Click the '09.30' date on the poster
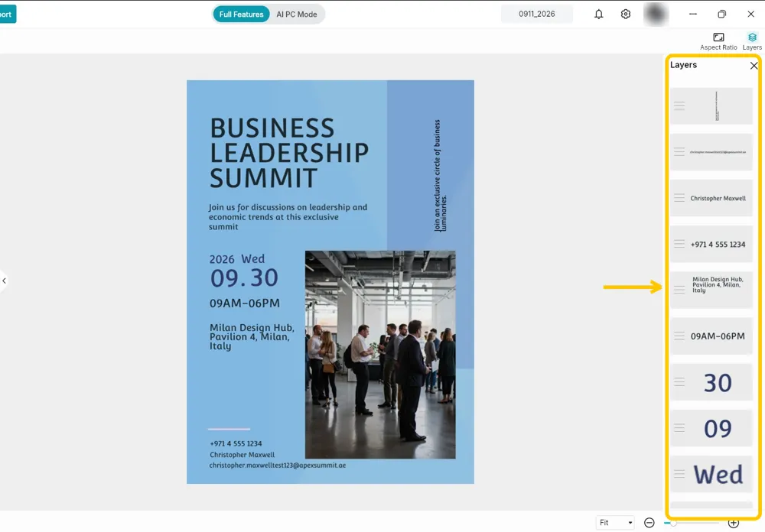Screen dimensions: 765x532 [x=244, y=278]
